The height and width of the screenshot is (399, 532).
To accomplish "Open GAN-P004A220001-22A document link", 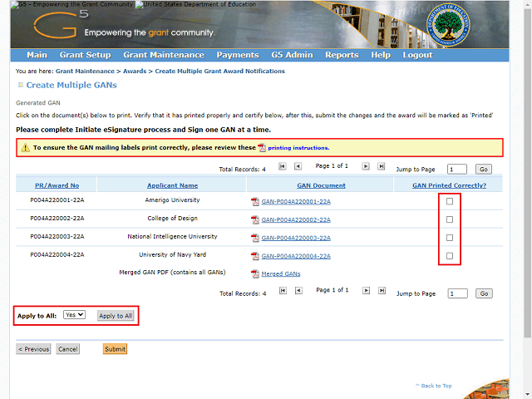I will pos(296,201).
